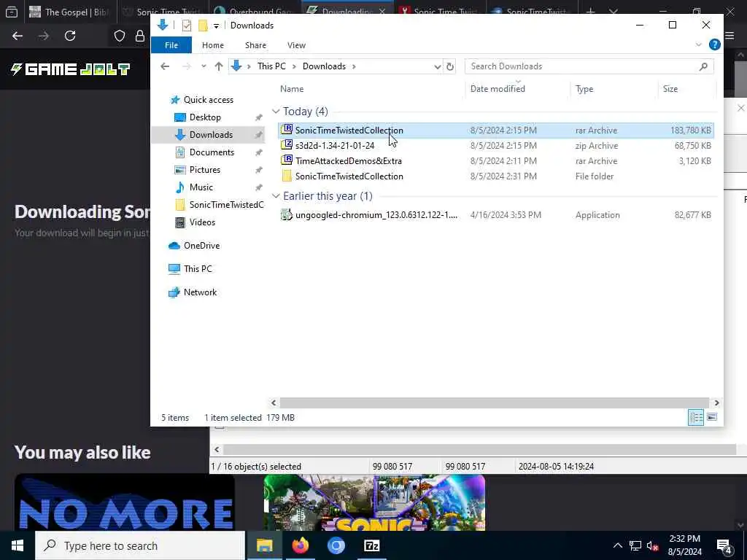
Task: Select the ungoogled-chromium application file
Action: [x=376, y=215]
